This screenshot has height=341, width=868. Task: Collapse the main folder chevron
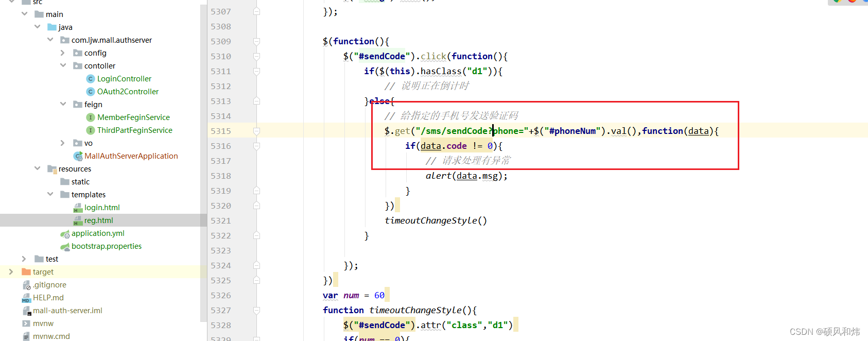click(x=24, y=14)
